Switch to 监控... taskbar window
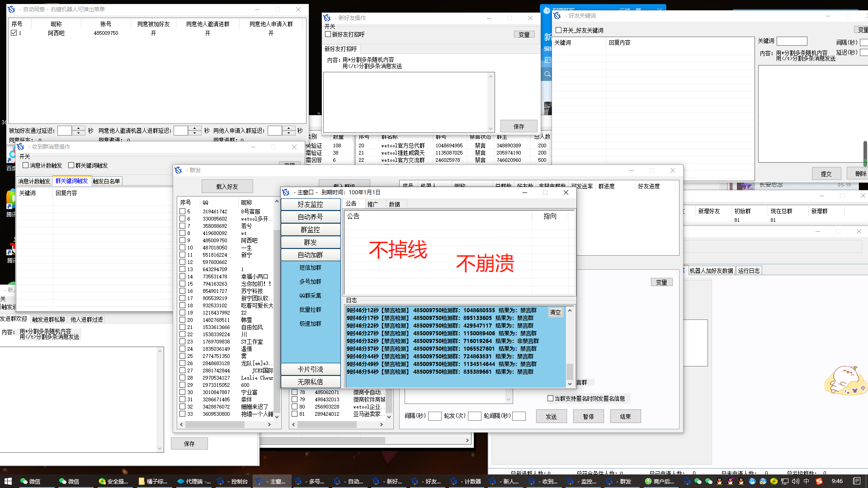Image resolution: width=868 pixels, height=488 pixels. pyautogui.click(x=582, y=481)
